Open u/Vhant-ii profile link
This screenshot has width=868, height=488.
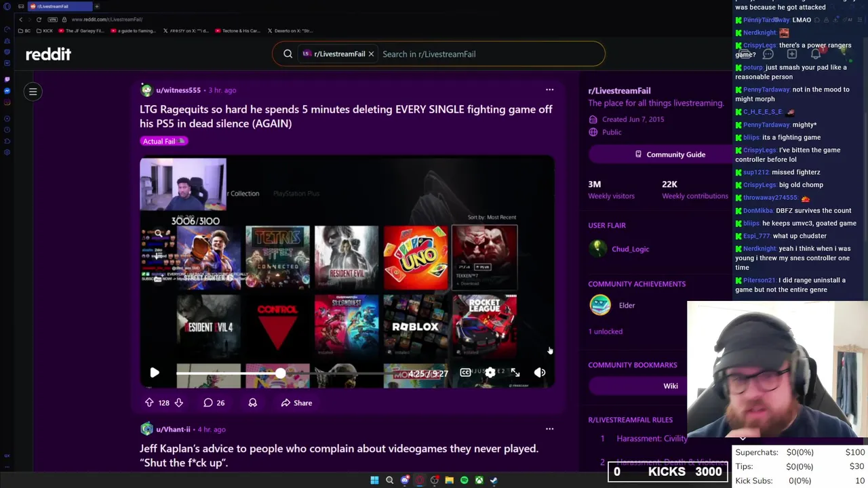(173, 429)
